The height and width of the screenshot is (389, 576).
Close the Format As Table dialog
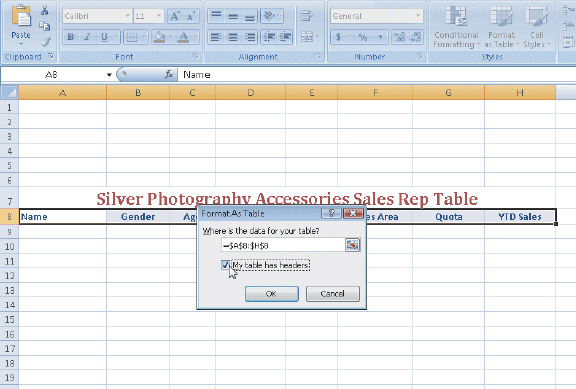353,213
